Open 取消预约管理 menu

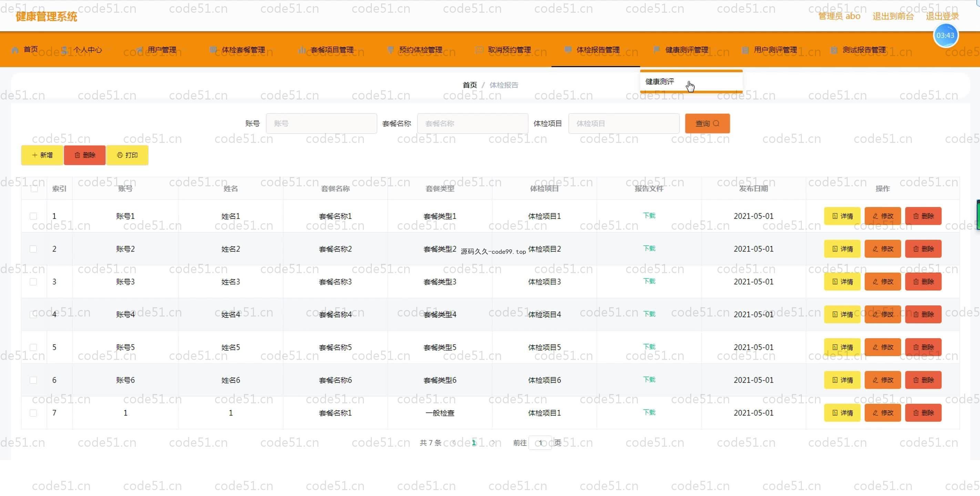[503, 50]
